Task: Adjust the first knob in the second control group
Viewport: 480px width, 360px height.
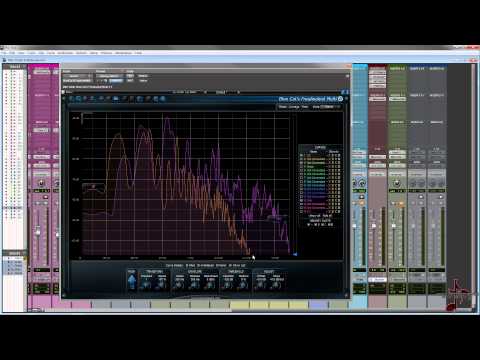Action: [x=179, y=284]
